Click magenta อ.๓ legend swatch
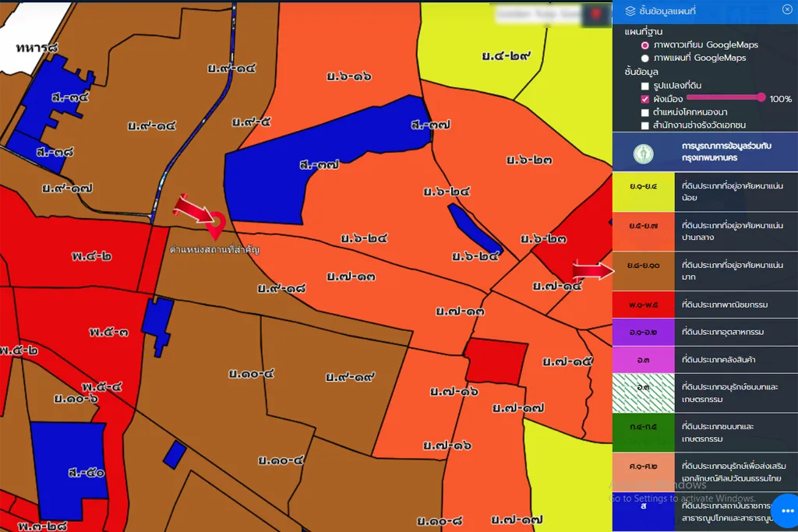Viewport: 798px width, 532px height. point(643,360)
